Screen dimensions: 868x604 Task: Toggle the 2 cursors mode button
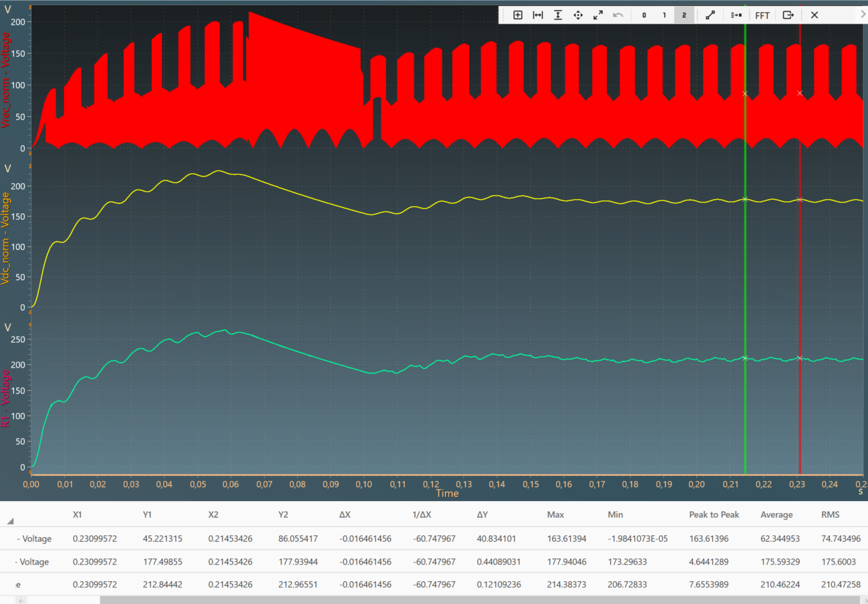(684, 15)
